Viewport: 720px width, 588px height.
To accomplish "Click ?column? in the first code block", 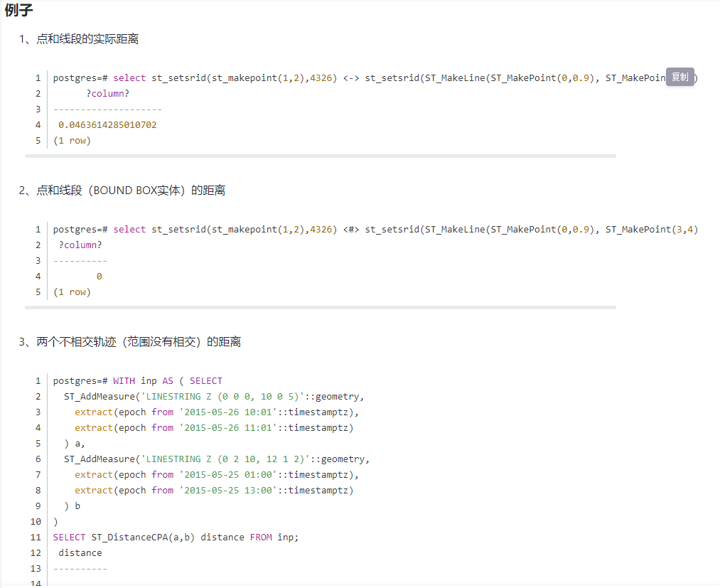I will click(107, 94).
